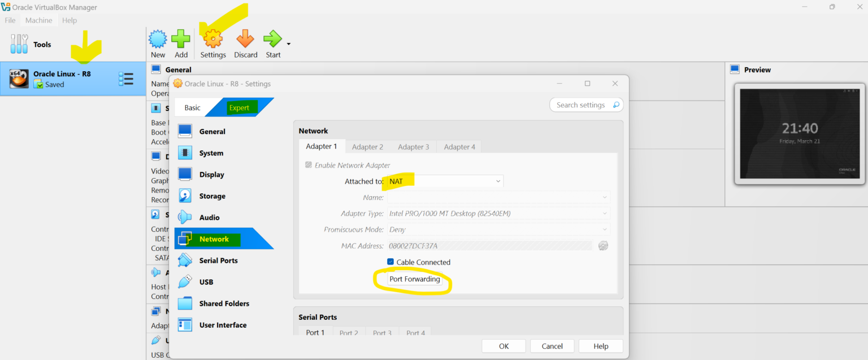Select the USB settings page icon
Screen dimensions: 868x360
click(185, 281)
